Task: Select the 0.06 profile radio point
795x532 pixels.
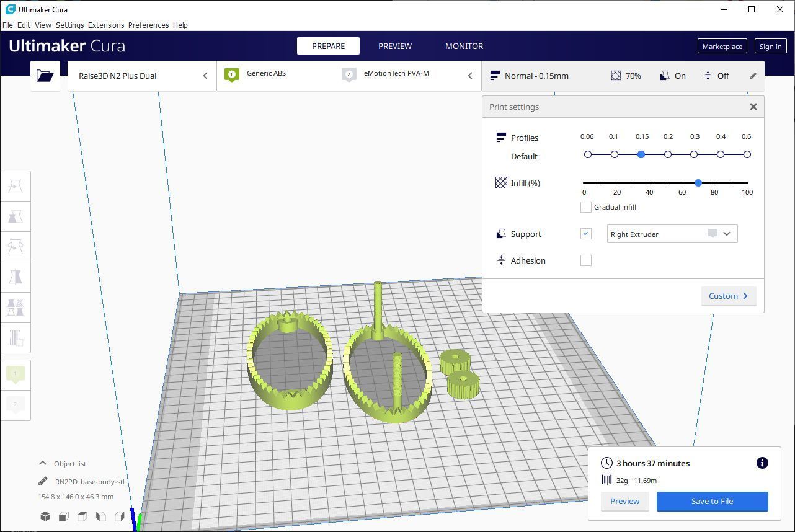Action: (x=588, y=154)
